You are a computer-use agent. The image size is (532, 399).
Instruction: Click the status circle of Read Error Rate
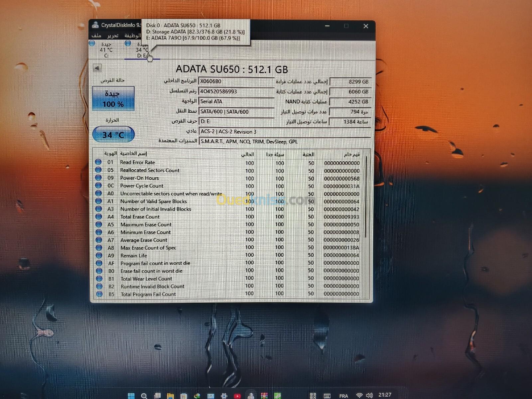(x=98, y=162)
